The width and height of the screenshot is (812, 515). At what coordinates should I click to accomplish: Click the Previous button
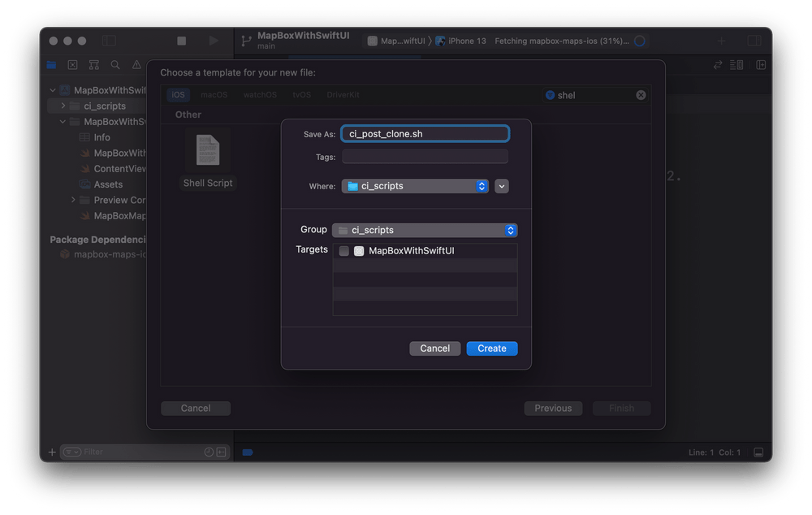553,408
